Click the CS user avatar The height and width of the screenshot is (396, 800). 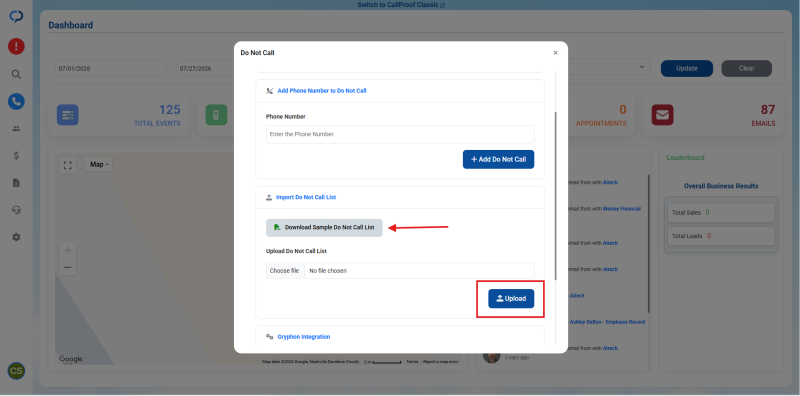pos(16,371)
